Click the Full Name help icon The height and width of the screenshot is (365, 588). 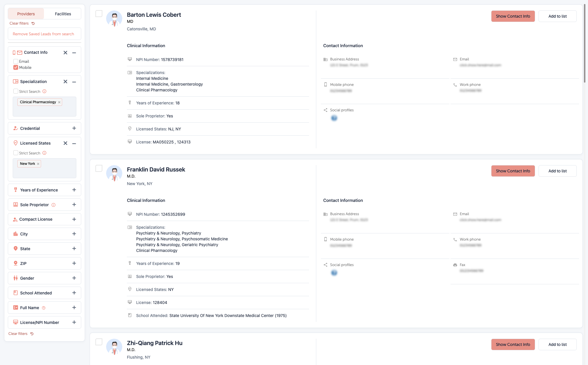pos(44,308)
